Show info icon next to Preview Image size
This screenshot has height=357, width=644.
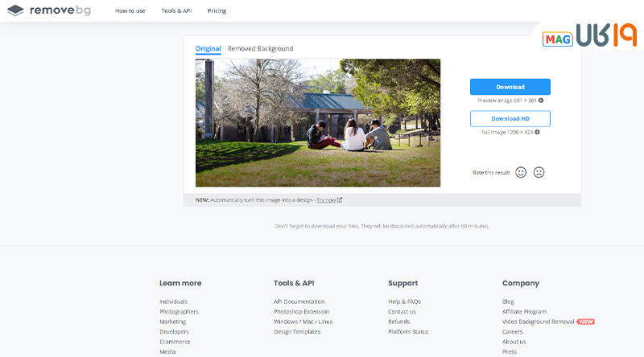[x=541, y=101]
